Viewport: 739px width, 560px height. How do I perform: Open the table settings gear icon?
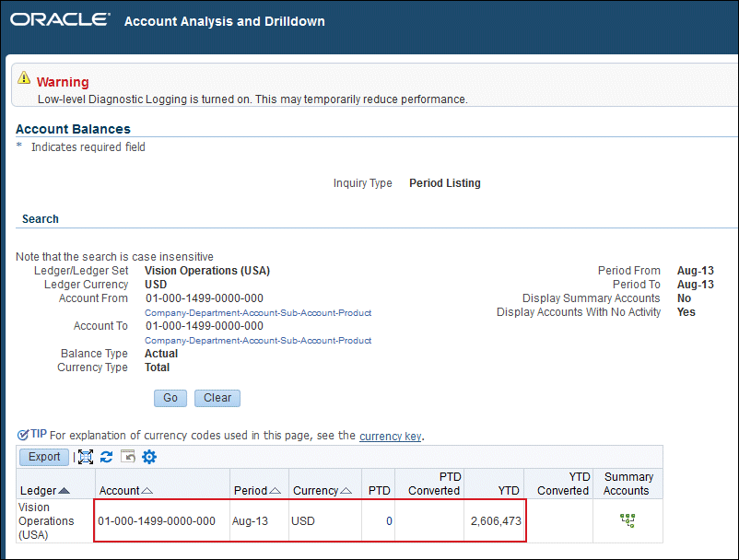tap(149, 457)
